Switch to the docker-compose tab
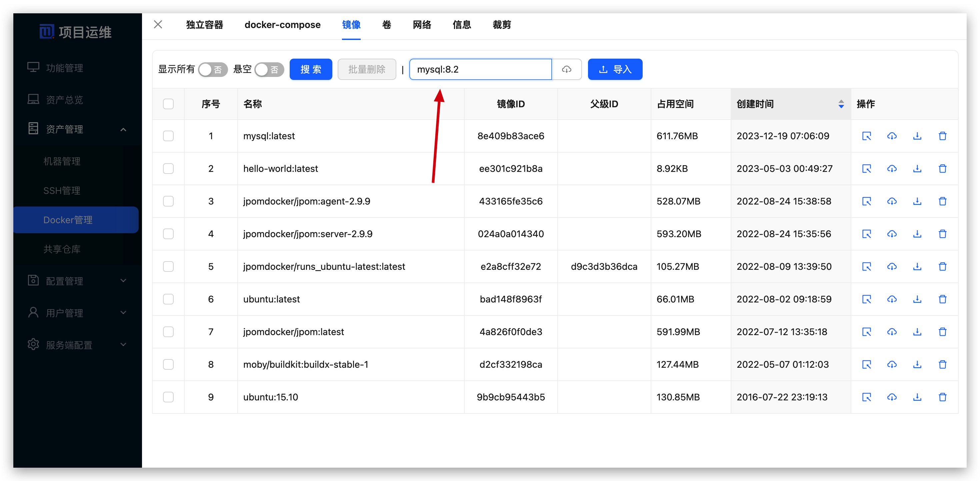Viewport: 980px width, 481px height. [x=282, y=25]
